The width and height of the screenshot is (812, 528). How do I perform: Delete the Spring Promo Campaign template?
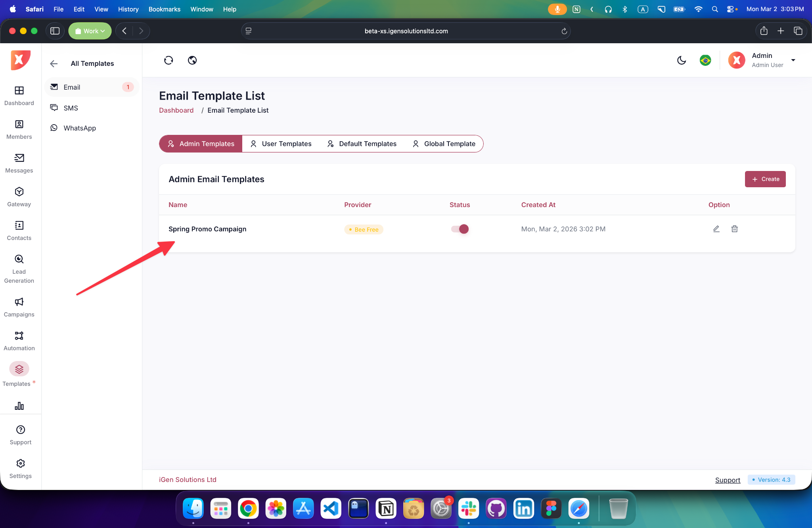click(x=734, y=229)
